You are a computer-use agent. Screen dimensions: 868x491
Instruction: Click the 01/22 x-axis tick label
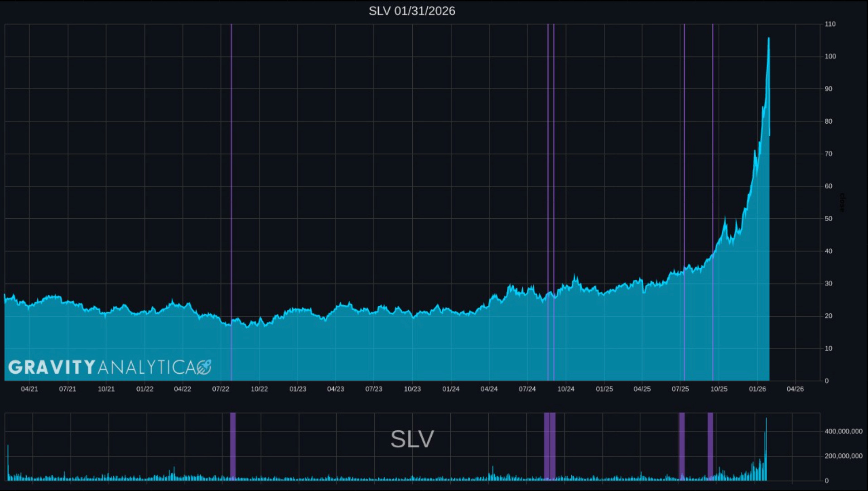(x=145, y=389)
